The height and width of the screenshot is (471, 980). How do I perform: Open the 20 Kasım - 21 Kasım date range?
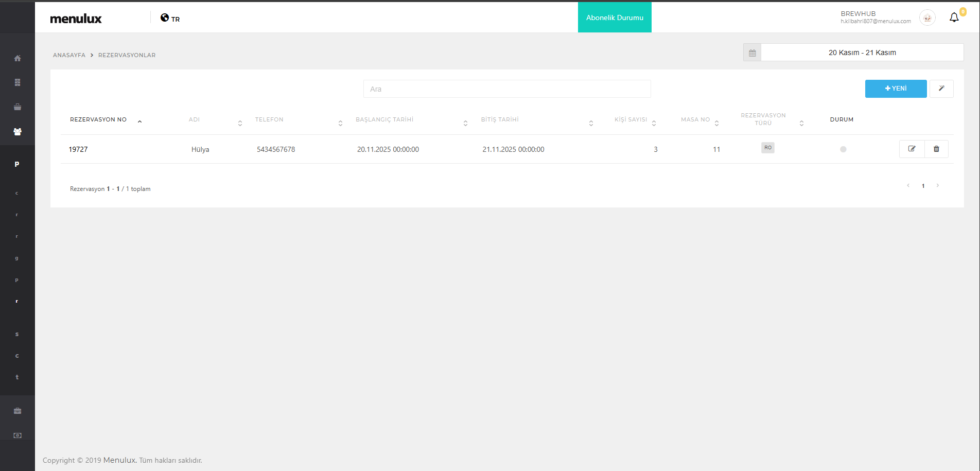pyautogui.click(x=862, y=53)
